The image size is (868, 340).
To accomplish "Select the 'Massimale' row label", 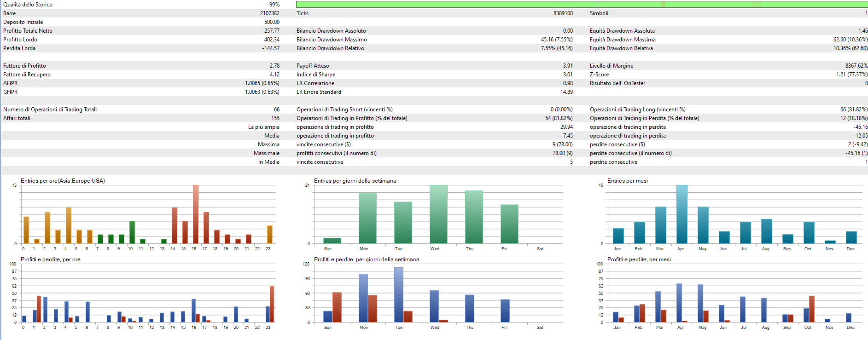I will pyautogui.click(x=267, y=153).
